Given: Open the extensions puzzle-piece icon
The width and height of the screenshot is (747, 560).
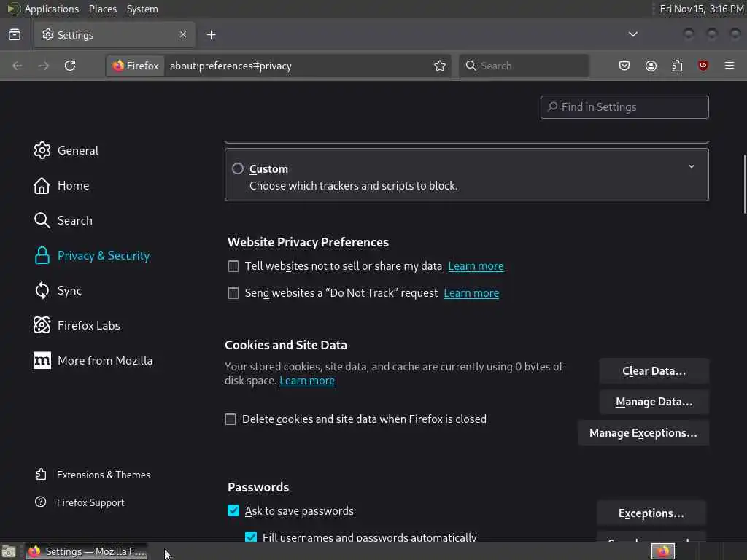Looking at the screenshot, I should 677,66.
